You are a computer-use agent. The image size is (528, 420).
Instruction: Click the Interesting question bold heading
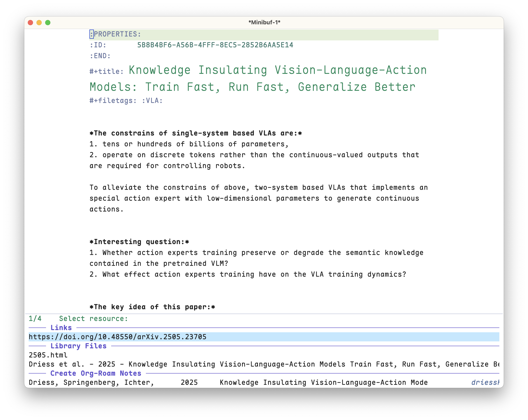click(139, 242)
